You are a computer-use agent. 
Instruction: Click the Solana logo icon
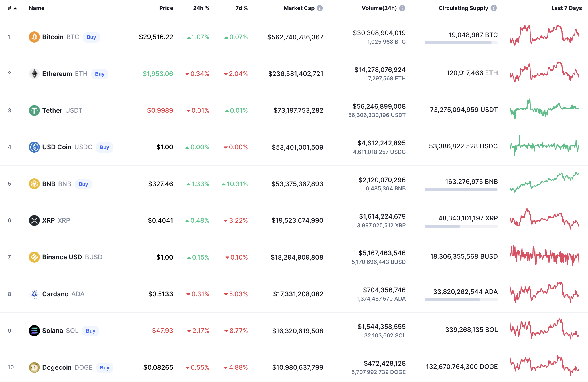point(34,331)
